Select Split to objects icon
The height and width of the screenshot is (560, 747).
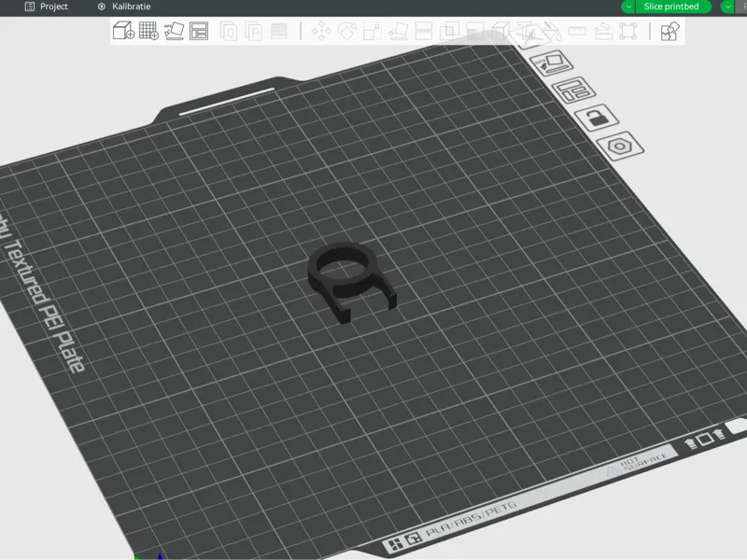click(229, 32)
